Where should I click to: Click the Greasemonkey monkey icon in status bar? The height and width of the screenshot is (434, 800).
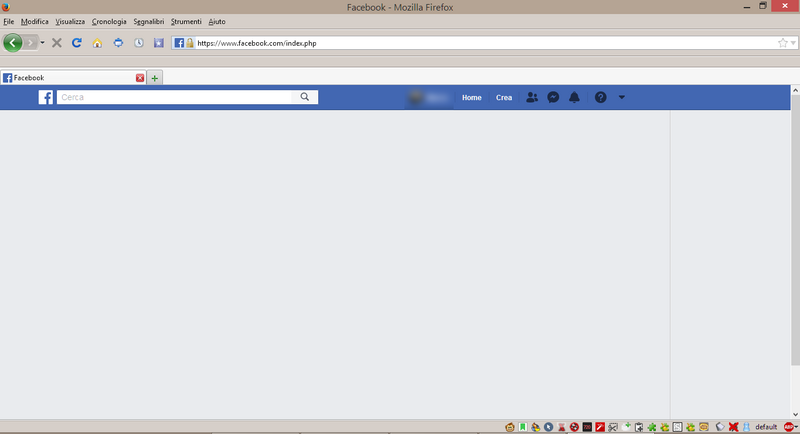(510, 427)
